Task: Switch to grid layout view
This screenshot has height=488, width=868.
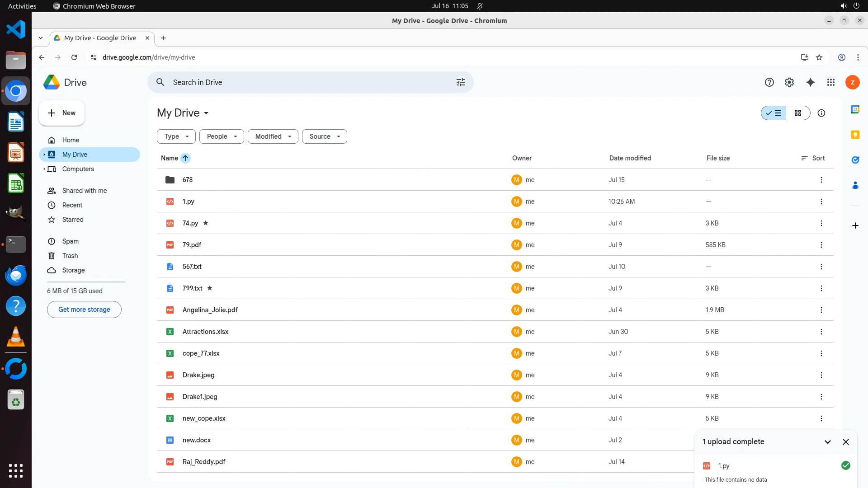Action: coord(797,113)
